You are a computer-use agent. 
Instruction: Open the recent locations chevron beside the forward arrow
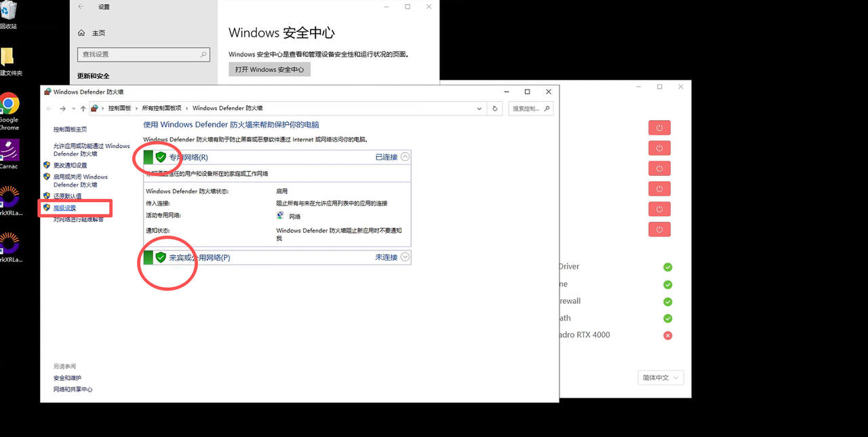[x=73, y=109]
